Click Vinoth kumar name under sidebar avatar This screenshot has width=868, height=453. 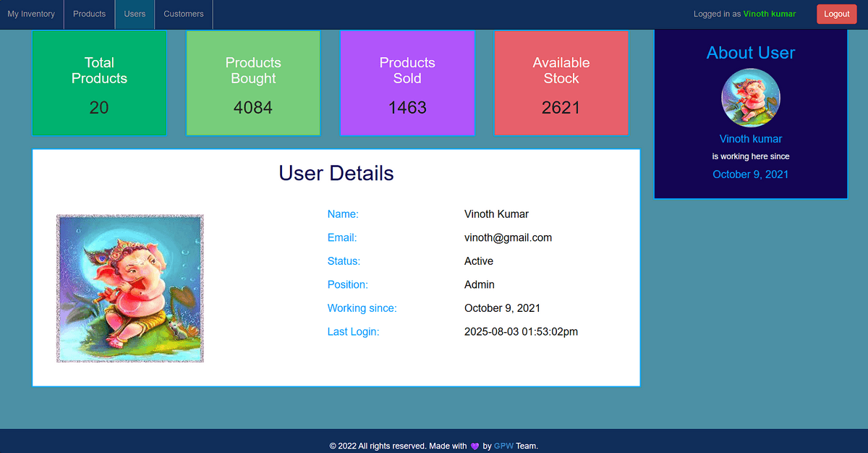751,139
